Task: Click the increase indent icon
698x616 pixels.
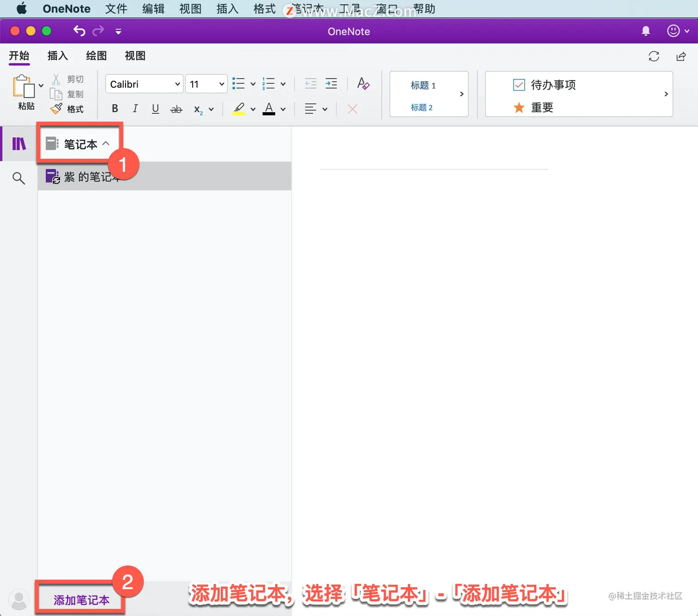Action: tap(331, 84)
